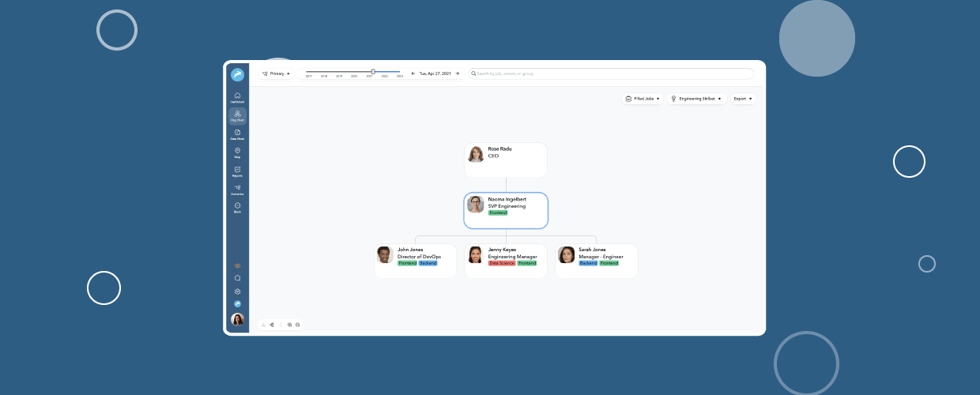Open the Data Sheet view

(x=237, y=134)
